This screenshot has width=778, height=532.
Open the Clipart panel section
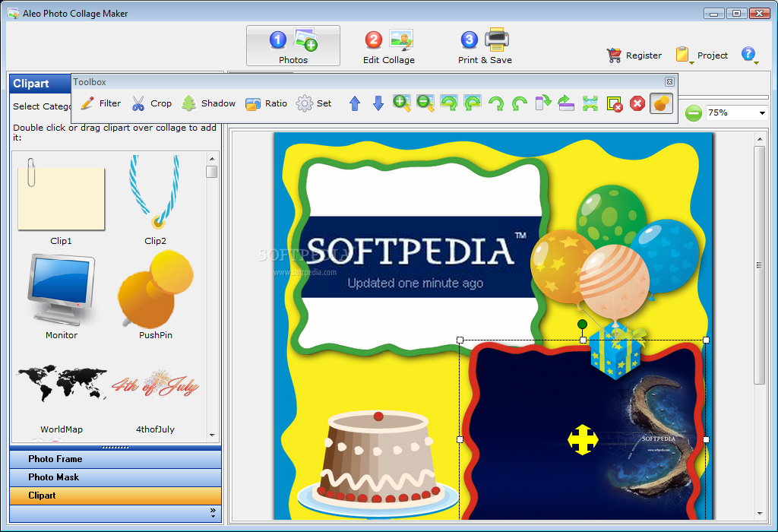(x=115, y=496)
